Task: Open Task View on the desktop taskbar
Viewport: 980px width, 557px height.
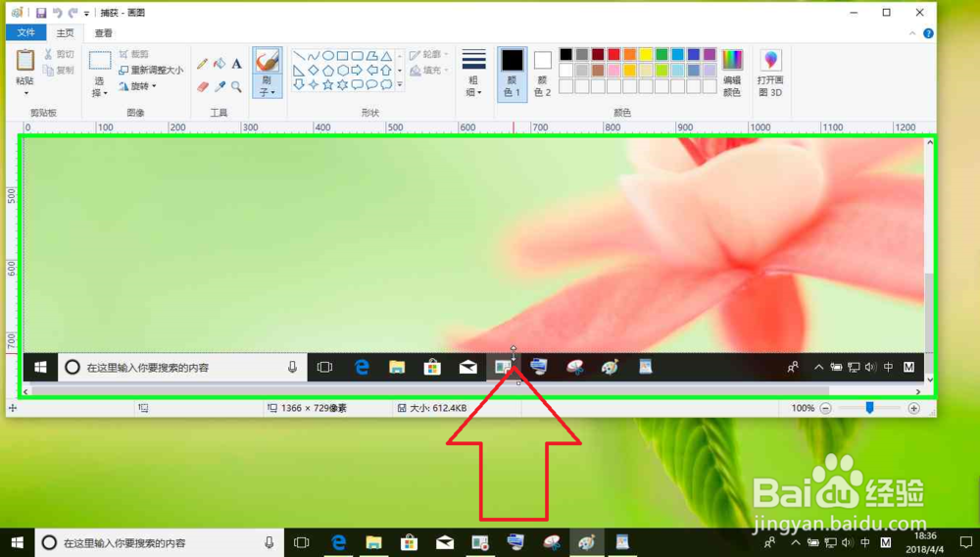Action: pyautogui.click(x=301, y=542)
